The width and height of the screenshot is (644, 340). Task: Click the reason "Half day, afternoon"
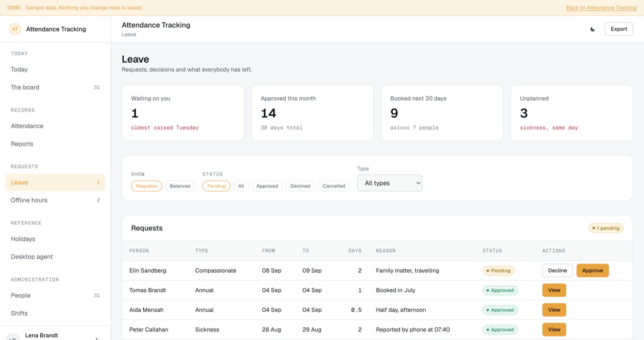pyautogui.click(x=401, y=310)
